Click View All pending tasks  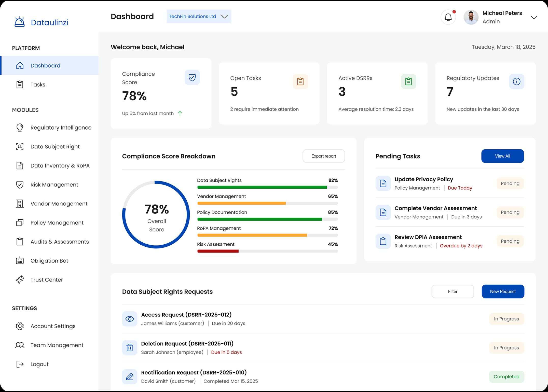[x=502, y=156]
